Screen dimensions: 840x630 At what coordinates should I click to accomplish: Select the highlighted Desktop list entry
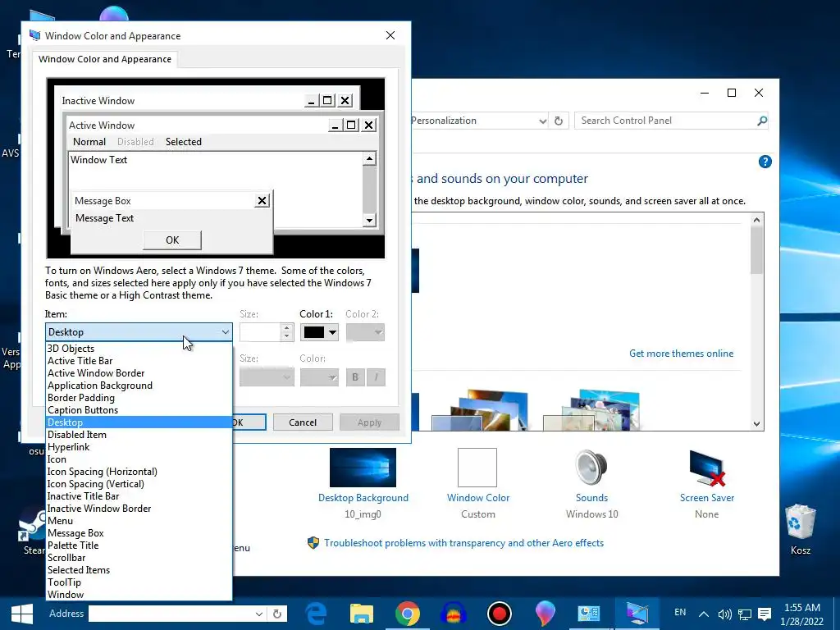point(139,422)
